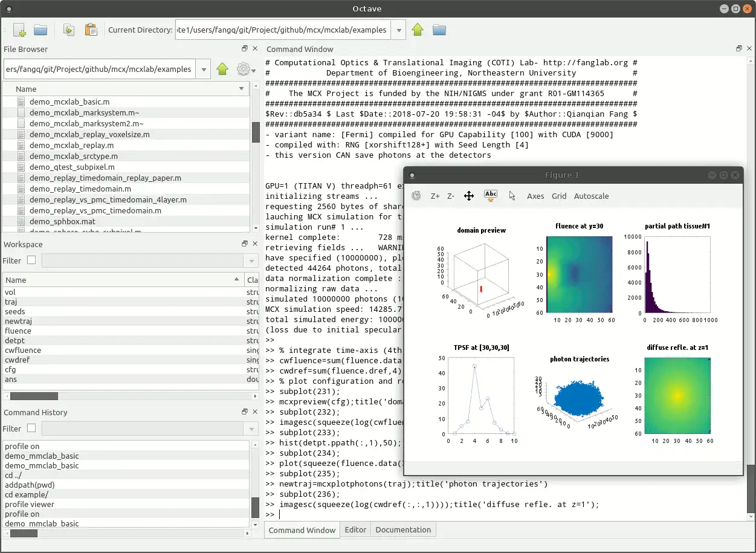Sort Workspace variables by Name column
Image resolution: width=756 pixels, height=553 pixels.
click(123, 280)
